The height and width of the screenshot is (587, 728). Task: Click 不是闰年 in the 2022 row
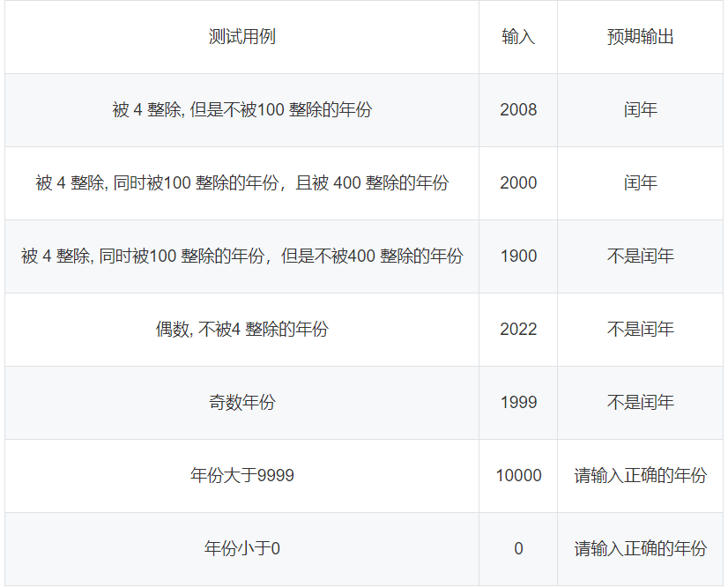pos(640,330)
